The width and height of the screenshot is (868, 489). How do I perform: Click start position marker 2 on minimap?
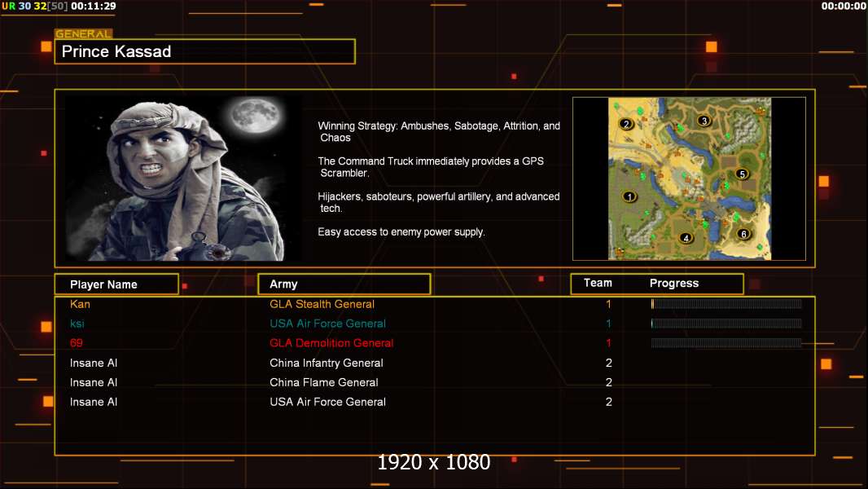[x=626, y=124]
